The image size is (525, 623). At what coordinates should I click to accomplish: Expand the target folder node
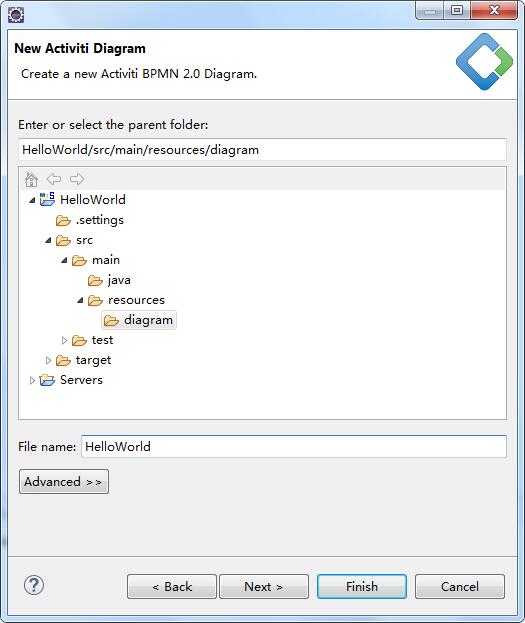[48, 360]
